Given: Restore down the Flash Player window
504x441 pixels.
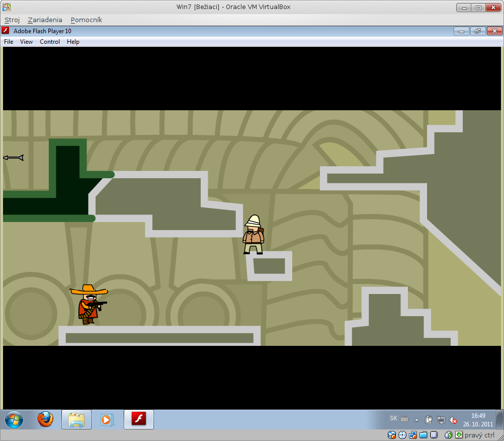Looking at the screenshot, I should pos(478,31).
